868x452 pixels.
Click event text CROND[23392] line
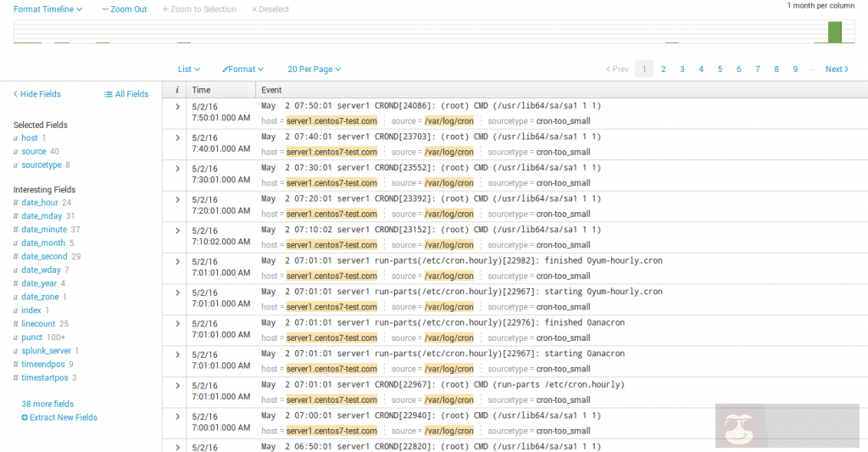click(x=431, y=198)
